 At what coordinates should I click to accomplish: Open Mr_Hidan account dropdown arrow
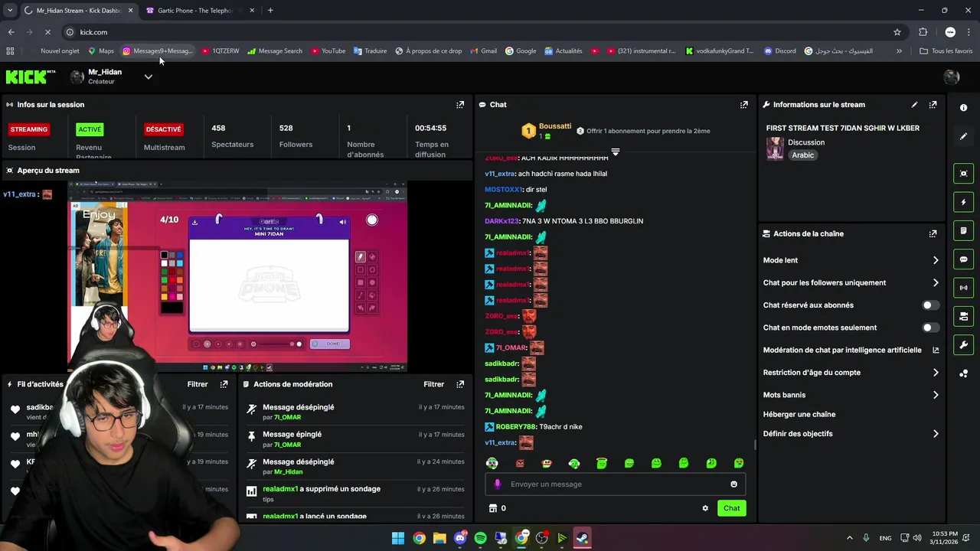coord(148,77)
